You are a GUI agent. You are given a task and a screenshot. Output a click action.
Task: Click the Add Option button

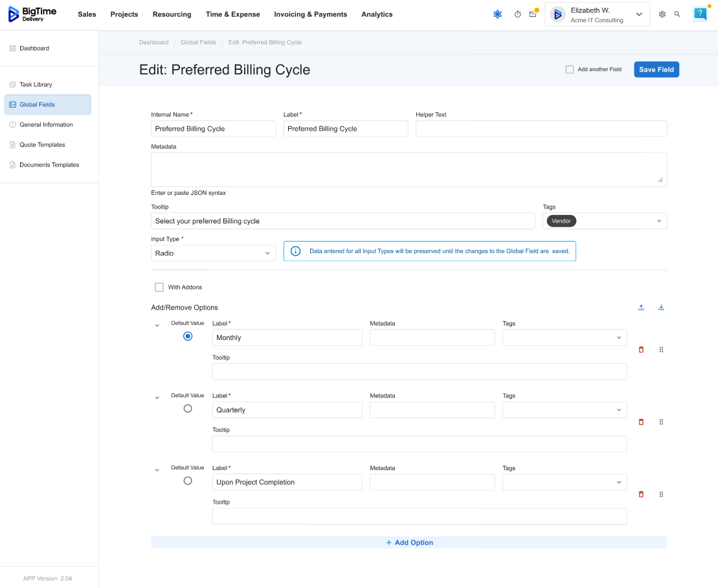pyautogui.click(x=409, y=543)
